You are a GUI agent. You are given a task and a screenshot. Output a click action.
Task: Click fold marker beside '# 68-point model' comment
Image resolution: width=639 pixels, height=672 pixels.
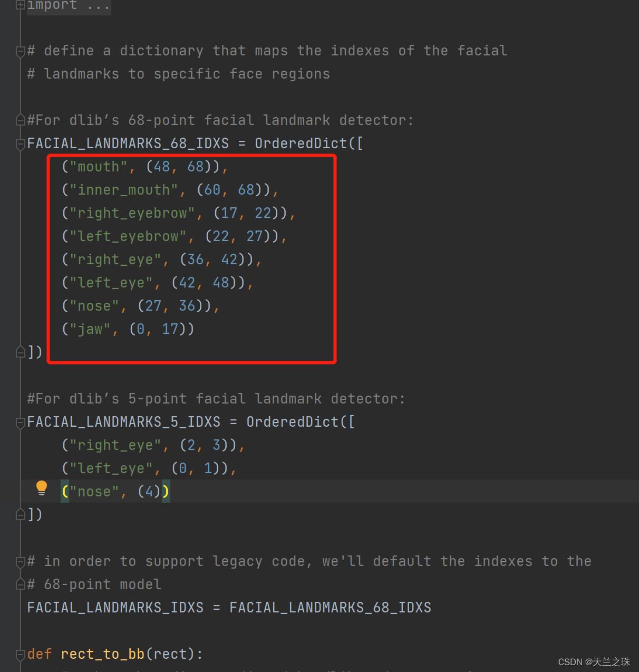[x=20, y=584]
